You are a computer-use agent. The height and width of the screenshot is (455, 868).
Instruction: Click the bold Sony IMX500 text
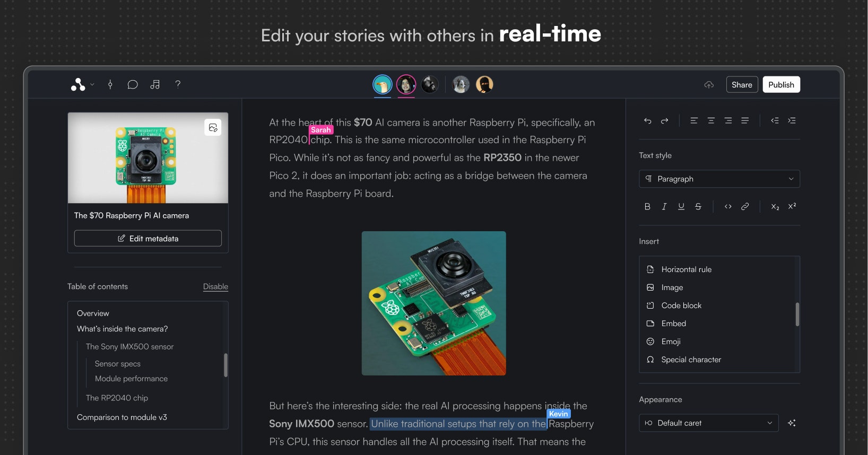(x=301, y=424)
